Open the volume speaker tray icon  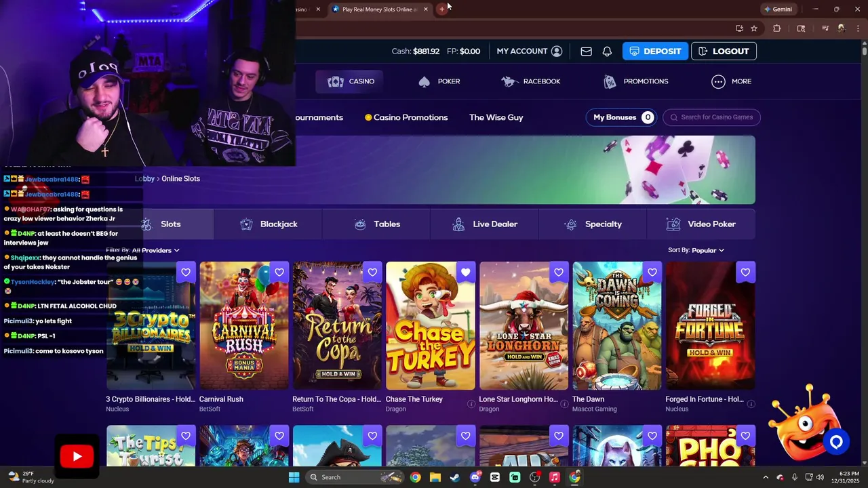(x=821, y=477)
